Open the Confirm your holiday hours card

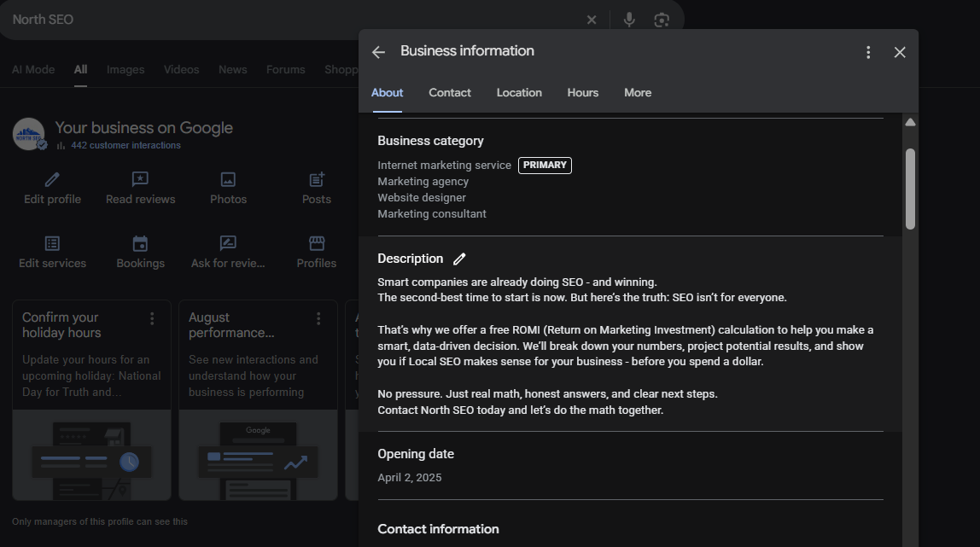point(91,399)
